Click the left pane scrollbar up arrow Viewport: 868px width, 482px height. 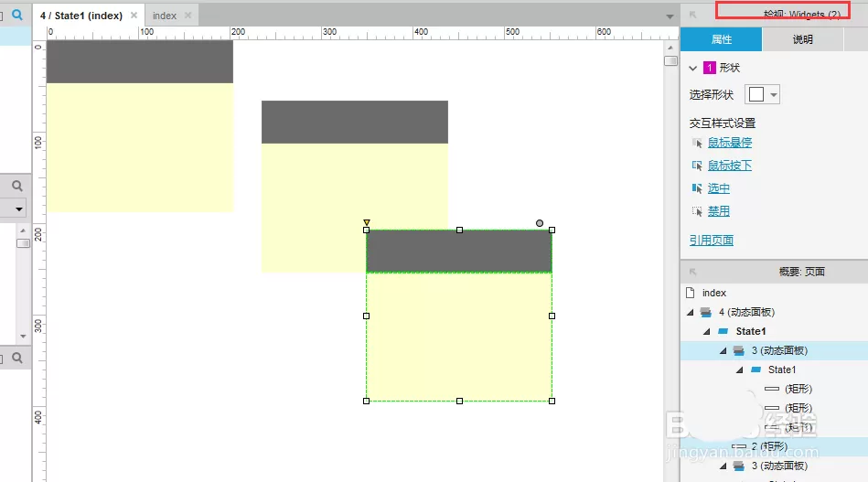(23, 230)
